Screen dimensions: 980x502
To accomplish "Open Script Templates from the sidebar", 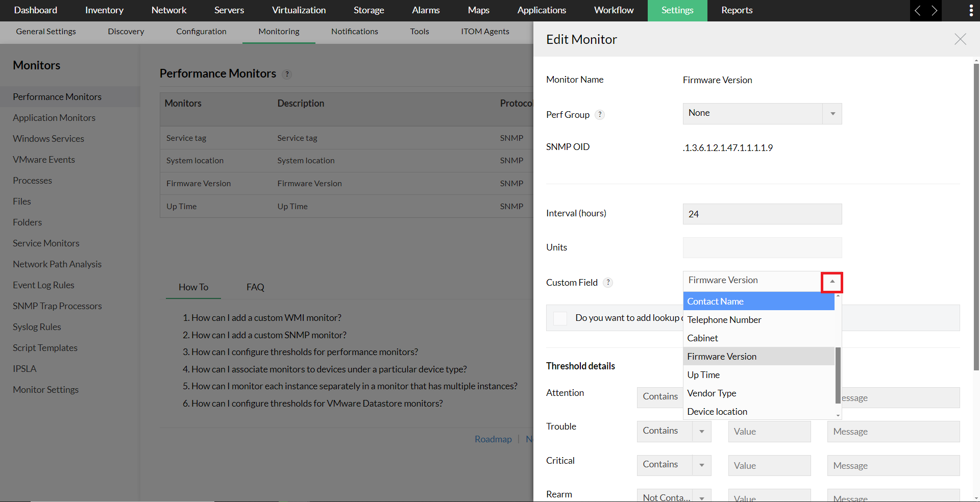I will tap(45, 347).
